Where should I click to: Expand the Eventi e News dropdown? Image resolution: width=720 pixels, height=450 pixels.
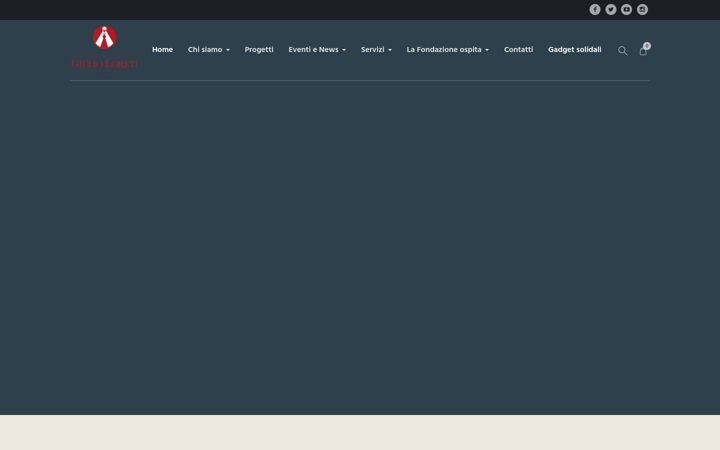point(317,50)
